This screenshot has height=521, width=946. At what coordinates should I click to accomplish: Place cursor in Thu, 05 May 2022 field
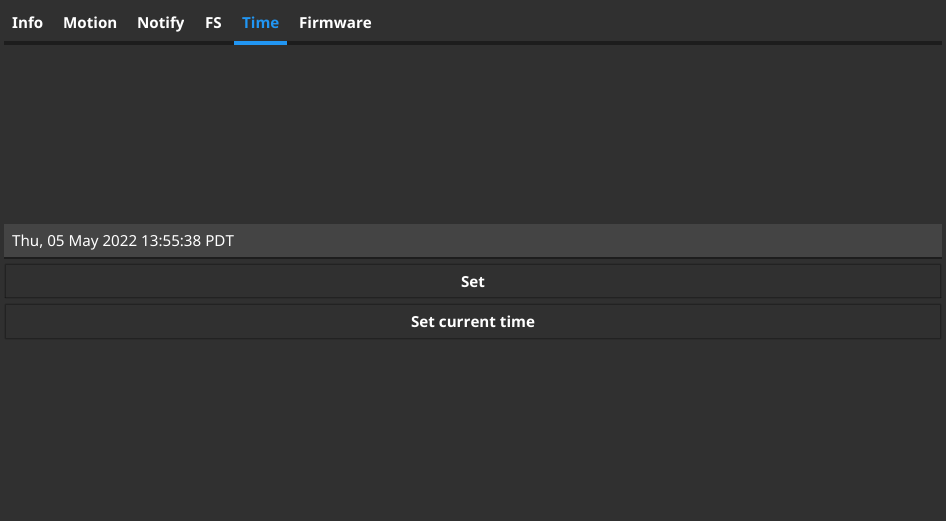pos(473,241)
